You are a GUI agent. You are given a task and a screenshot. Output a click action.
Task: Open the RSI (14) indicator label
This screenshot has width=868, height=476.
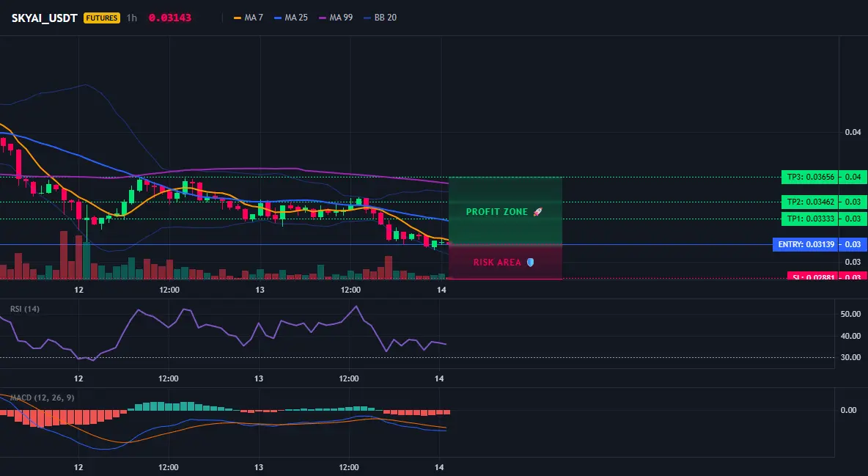click(x=25, y=309)
